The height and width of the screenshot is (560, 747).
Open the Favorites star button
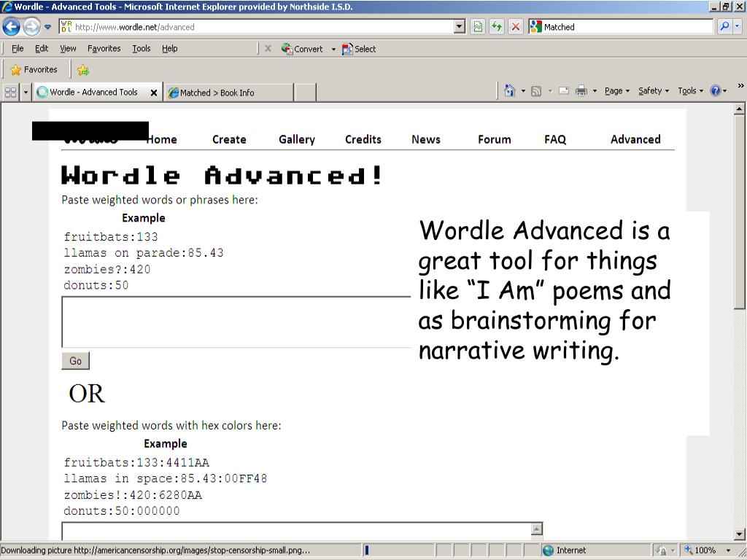(34, 69)
